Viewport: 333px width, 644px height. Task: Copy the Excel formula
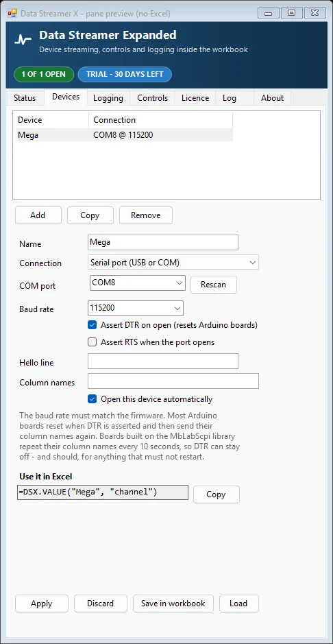216,494
